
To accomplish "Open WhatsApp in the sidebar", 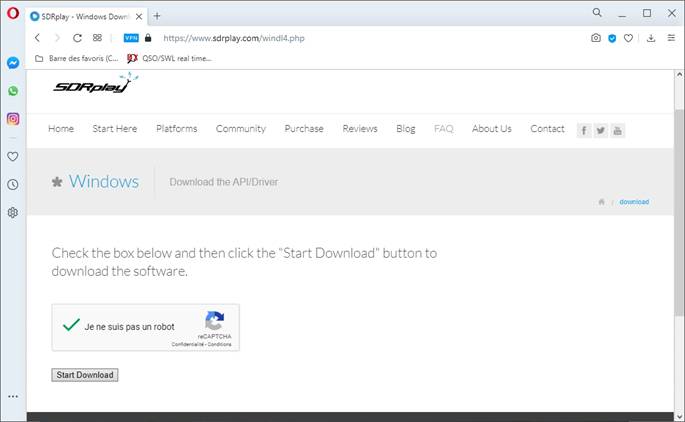I will tap(13, 91).
